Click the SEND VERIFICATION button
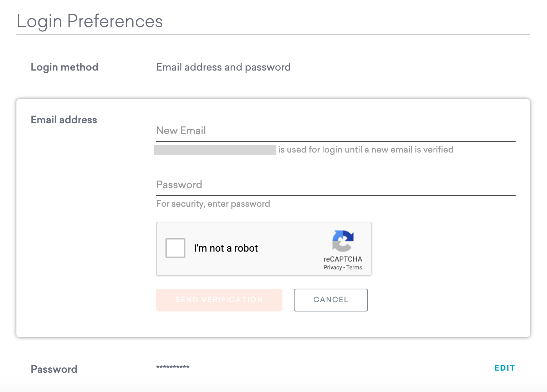 coord(219,300)
